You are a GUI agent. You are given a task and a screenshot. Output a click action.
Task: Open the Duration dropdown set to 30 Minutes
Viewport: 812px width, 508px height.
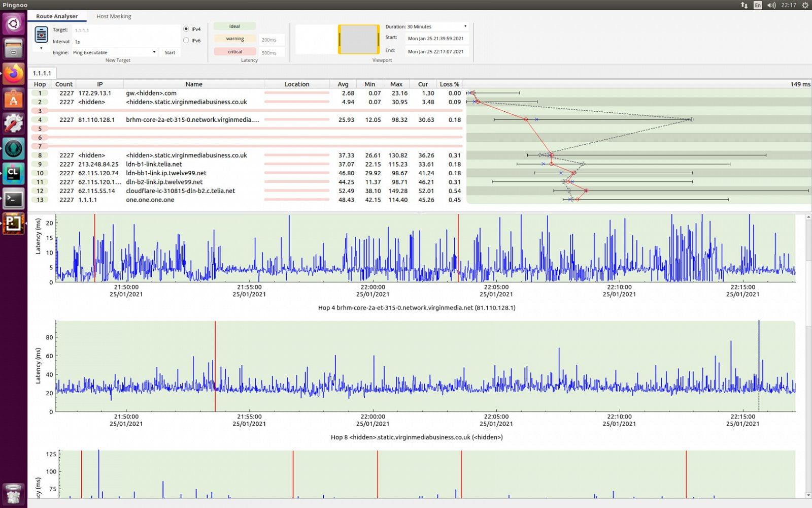(436, 26)
